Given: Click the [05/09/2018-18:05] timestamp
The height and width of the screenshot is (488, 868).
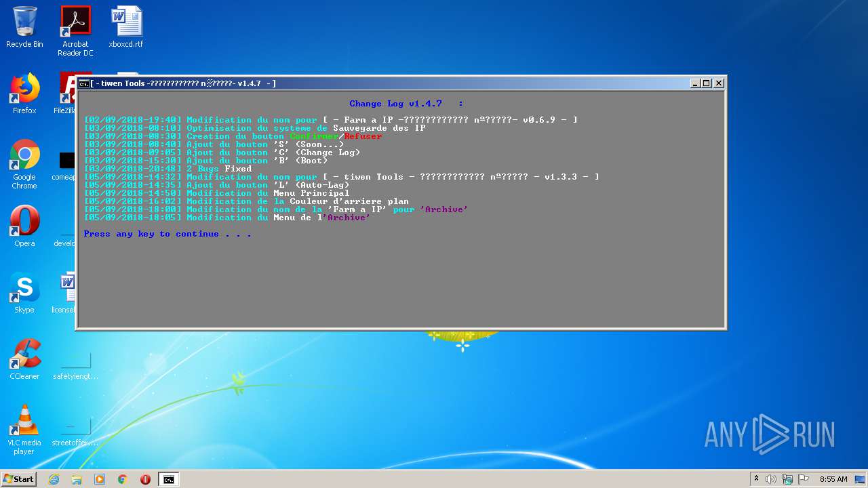Looking at the screenshot, I should [x=132, y=218].
